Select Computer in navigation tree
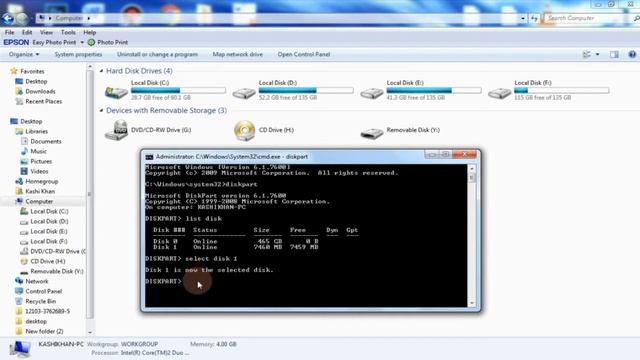 [x=39, y=201]
